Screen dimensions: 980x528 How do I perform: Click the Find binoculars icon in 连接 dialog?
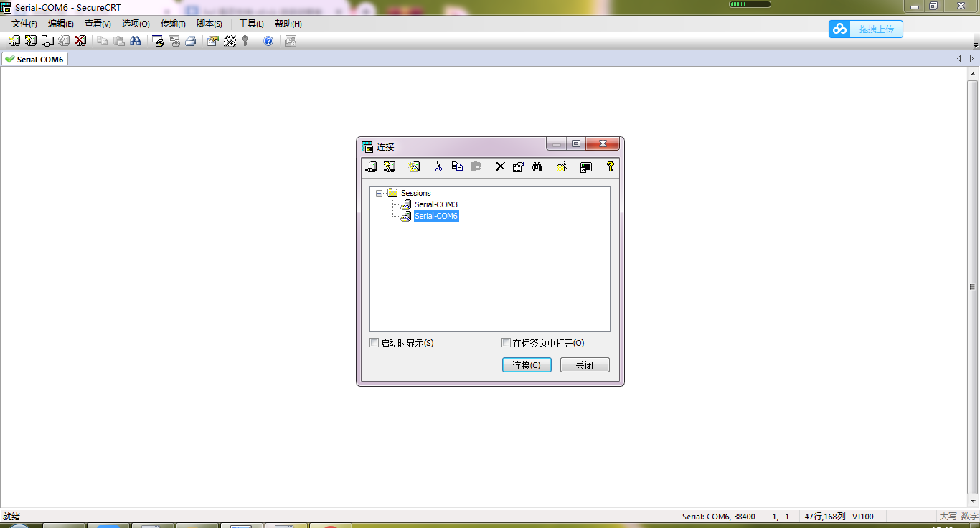pyautogui.click(x=537, y=166)
